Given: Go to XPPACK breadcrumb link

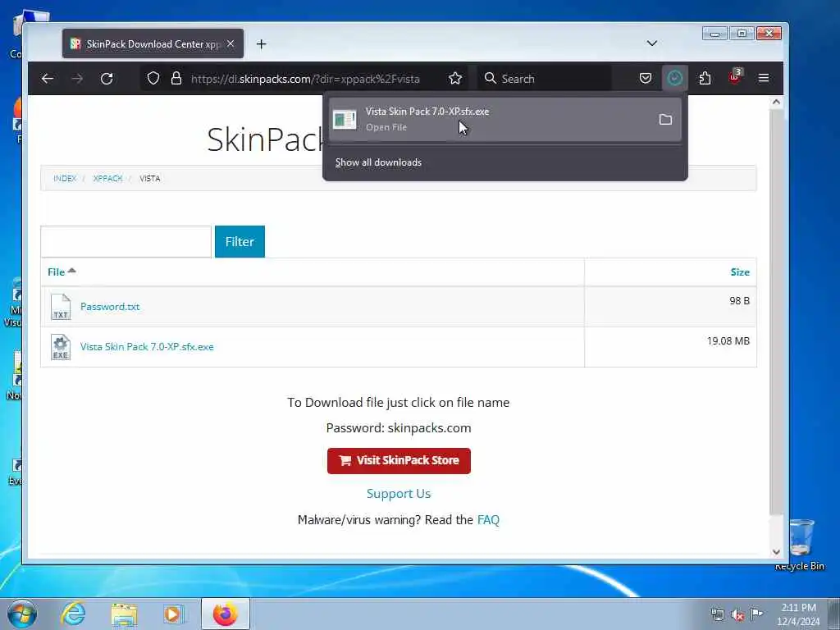Looking at the screenshot, I should [107, 178].
